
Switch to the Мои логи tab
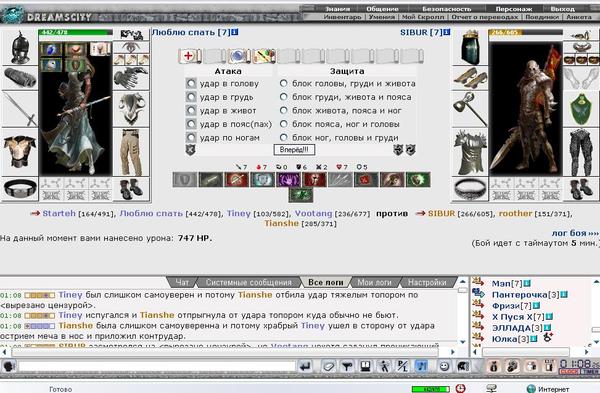pyautogui.click(x=374, y=282)
